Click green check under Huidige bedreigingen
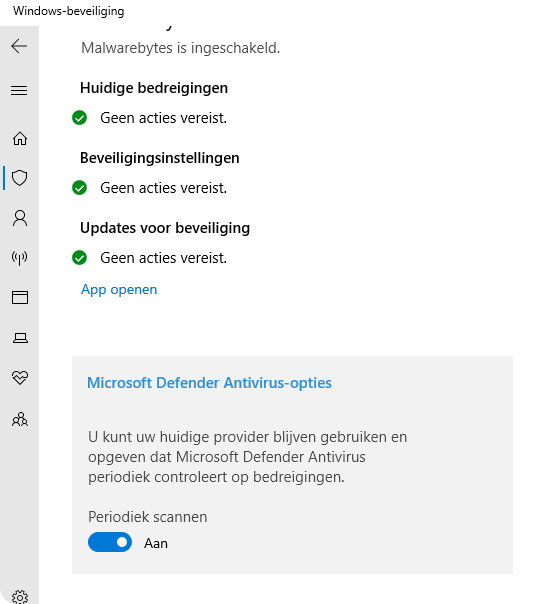Image resolution: width=546 pixels, height=604 pixels. (x=79, y=118)
